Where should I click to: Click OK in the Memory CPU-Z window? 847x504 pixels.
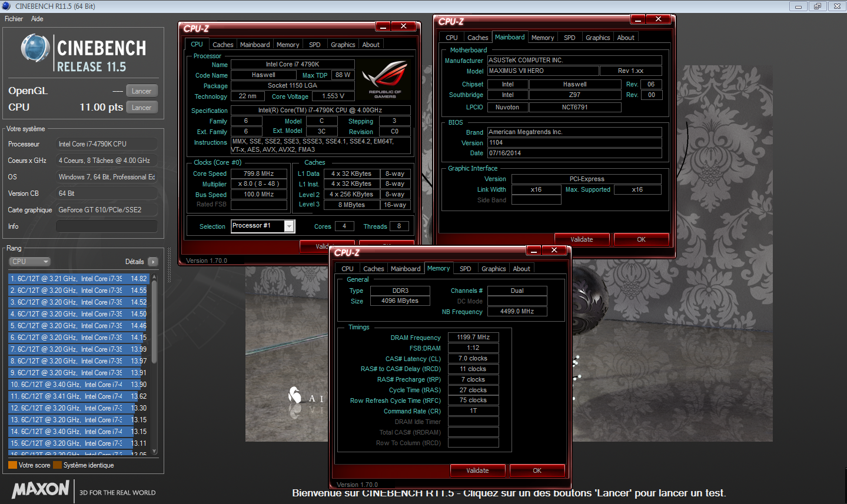click(x=537, y=470)
